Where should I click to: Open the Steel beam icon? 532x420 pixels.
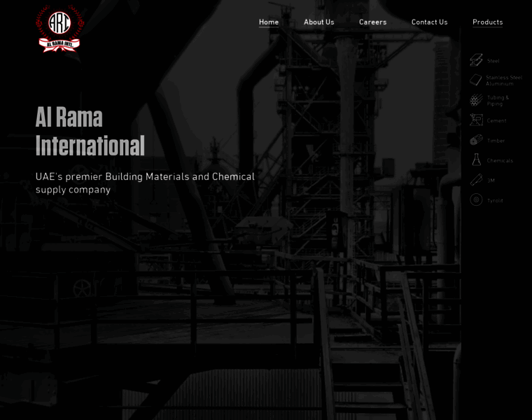(476, 60)
